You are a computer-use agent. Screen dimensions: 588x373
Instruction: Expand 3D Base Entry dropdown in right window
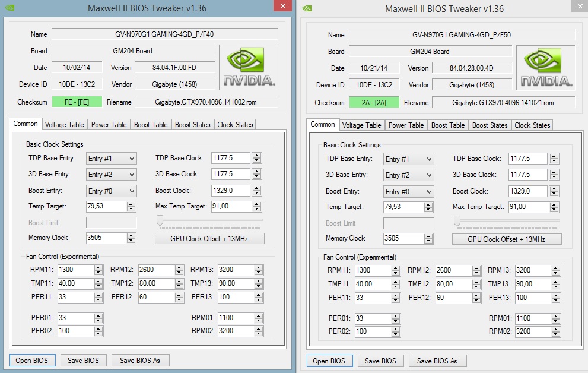[409, 175]
